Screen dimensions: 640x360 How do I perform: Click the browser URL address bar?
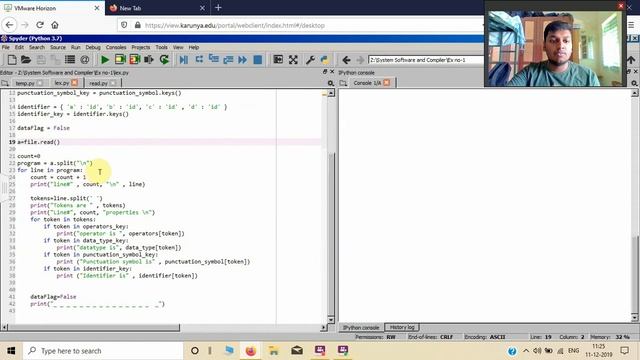[300, 25]
